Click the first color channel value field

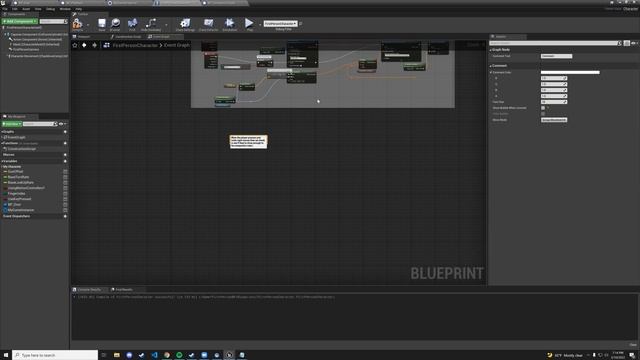coord(554,78)
